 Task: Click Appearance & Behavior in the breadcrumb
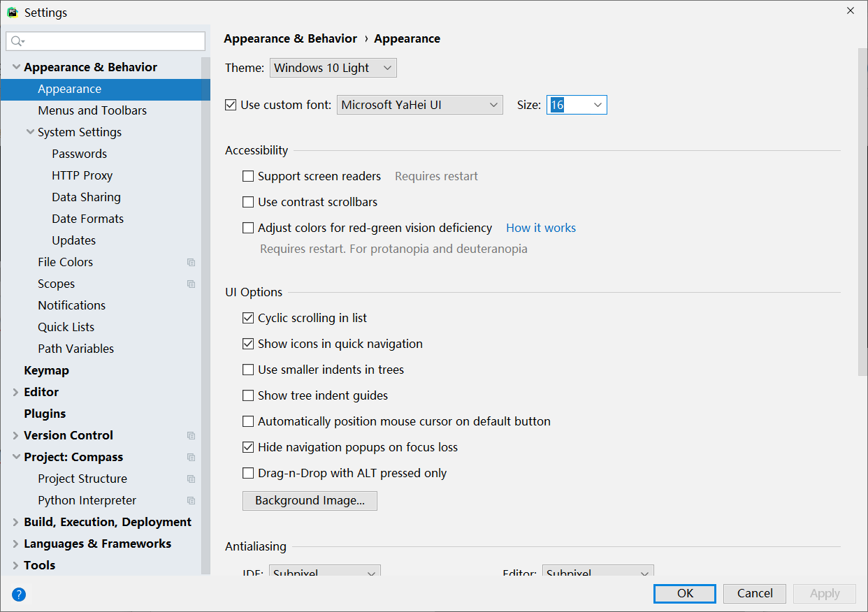pos(290,38)
